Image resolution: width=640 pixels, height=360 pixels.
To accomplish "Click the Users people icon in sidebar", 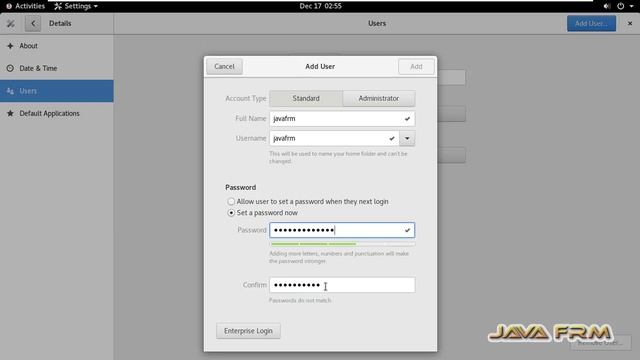I will (10, 91).
